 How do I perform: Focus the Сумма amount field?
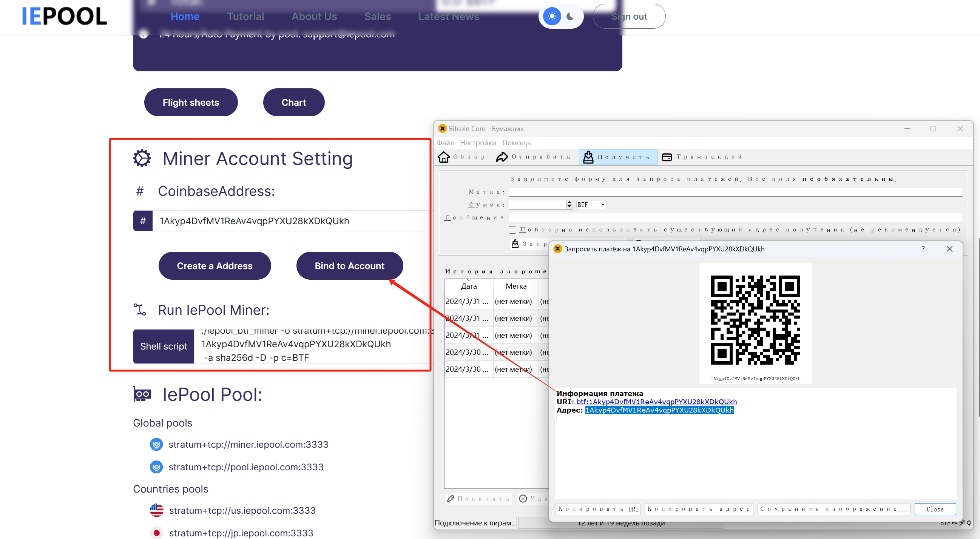(537, 205)
